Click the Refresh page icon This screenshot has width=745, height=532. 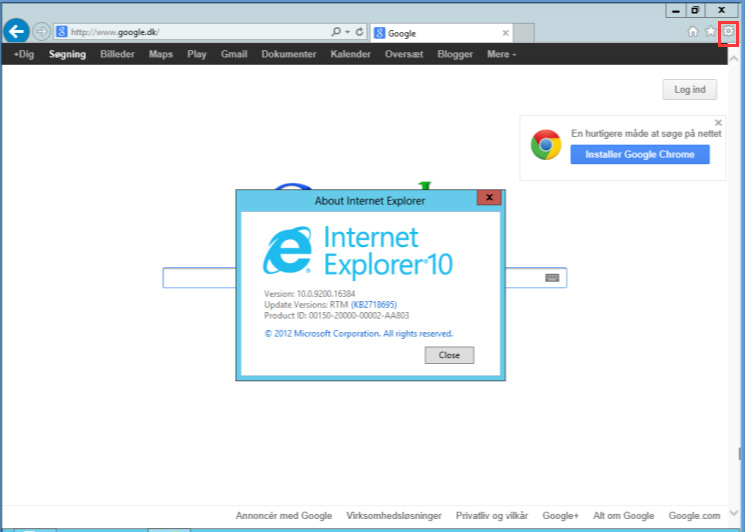pos(360,32)
